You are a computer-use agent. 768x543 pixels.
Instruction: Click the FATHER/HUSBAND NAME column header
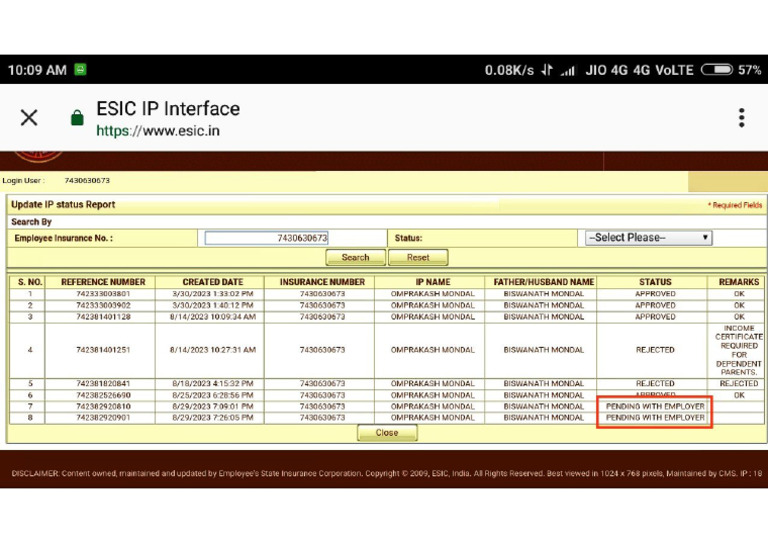point(544,282)
